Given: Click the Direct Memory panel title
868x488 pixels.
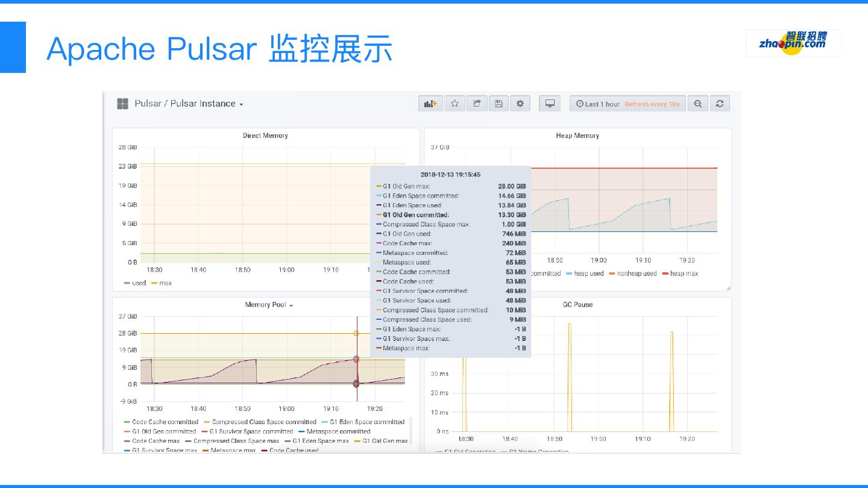Looking at the screenshot, I should [x=265, y=136].
